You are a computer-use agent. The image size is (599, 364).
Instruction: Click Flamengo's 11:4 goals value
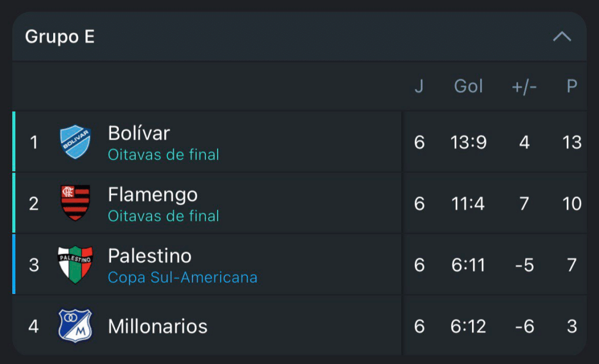[x=468, y=204]
